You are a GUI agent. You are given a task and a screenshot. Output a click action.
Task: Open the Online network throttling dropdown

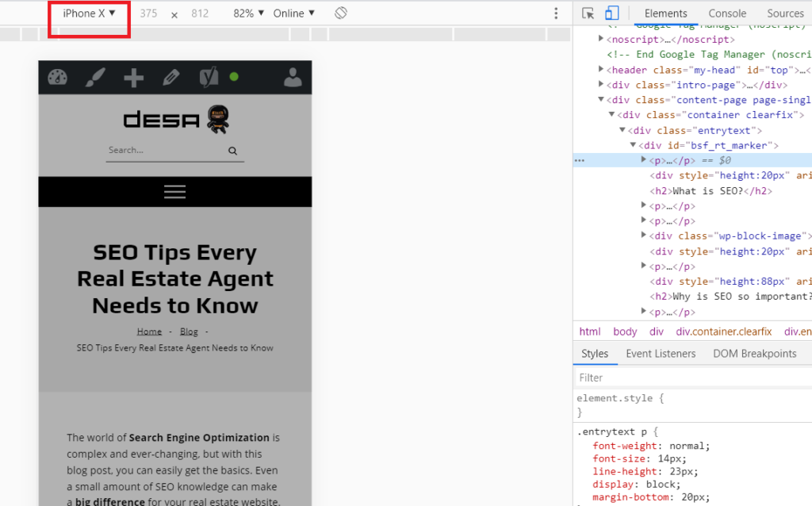[x=293, y=13]
